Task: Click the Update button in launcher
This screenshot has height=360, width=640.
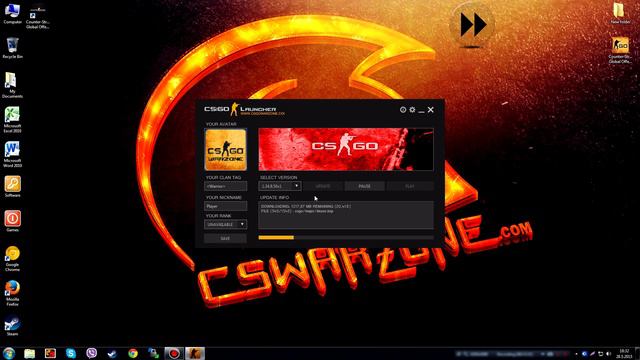Action: (x=323, y=186)
